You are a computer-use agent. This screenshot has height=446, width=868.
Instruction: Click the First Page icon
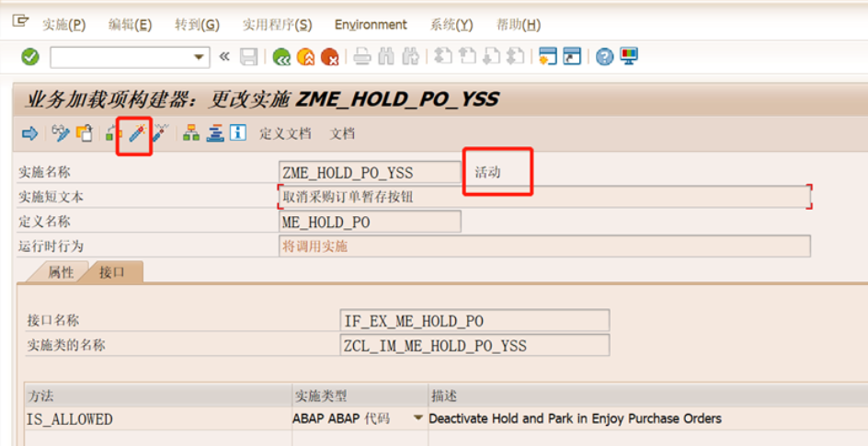point(443,56)
